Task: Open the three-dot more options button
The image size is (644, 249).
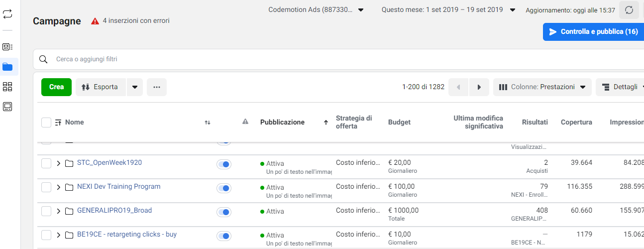Action: [157, 87]
